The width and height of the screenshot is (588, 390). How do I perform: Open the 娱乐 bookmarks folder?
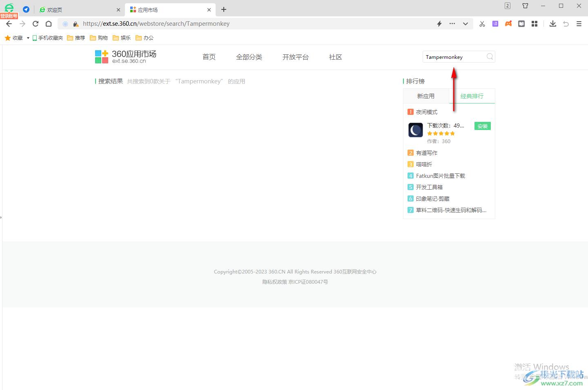point(122,38)
